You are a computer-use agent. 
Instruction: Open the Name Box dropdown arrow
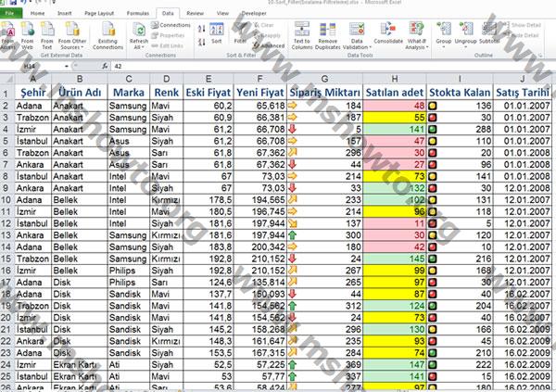coord(67,66)
